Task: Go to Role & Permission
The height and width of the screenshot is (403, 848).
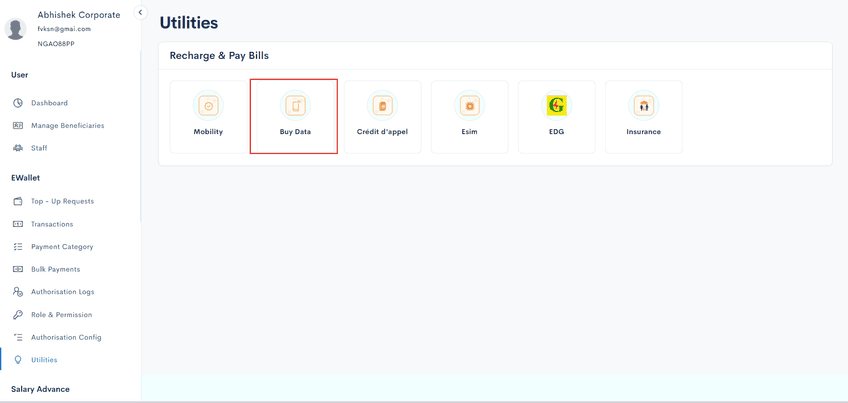Action: [61, 315]
